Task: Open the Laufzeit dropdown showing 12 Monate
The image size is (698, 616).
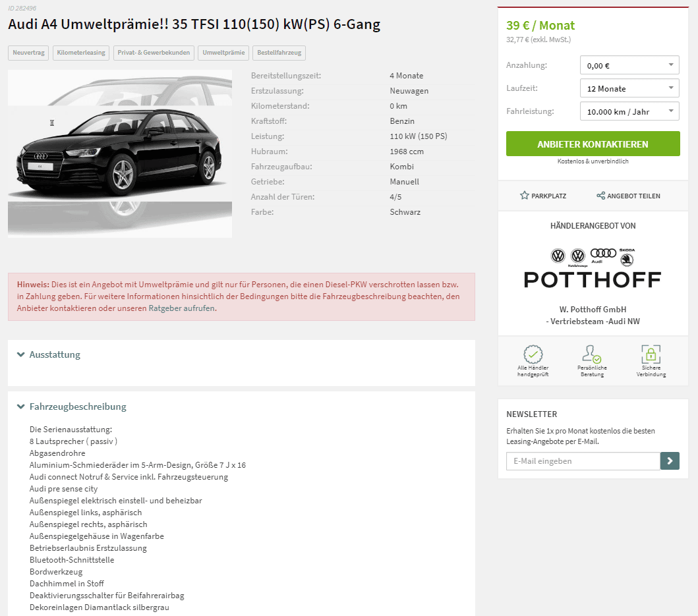Action: (x=629, y=88)
